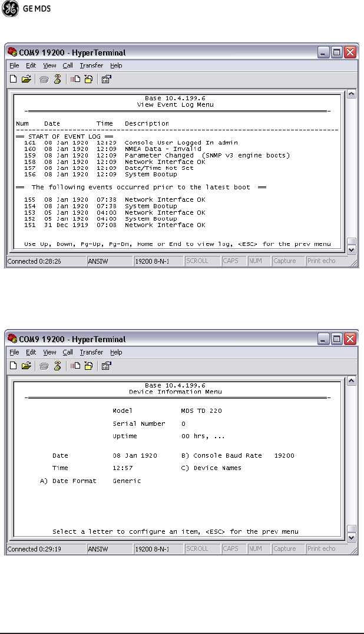Click scroll down arrow in top terminal window
The width and height of the screenshot is (364, 634).
click(x=351, y=250)
